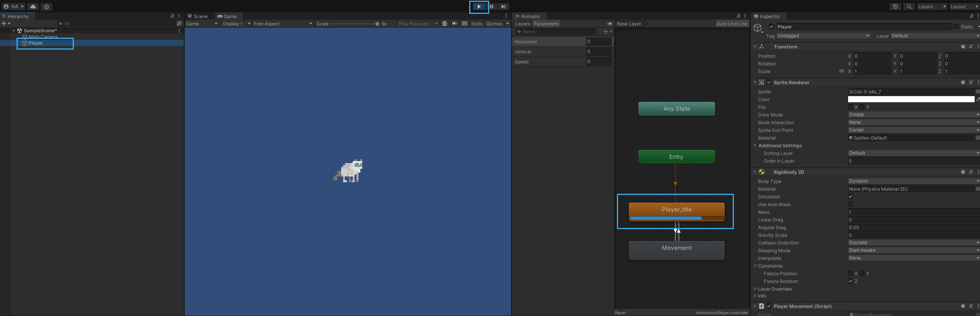This screenshot has width=980, height=316.
Task: Uncheck the Simulated checkbox in Rigidbody 2D
Action: pos(850,196)
